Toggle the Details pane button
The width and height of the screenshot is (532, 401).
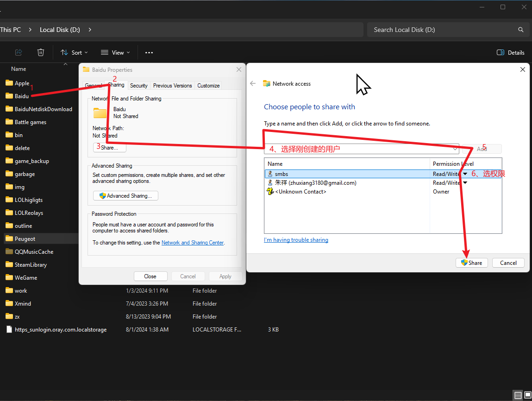510,52
